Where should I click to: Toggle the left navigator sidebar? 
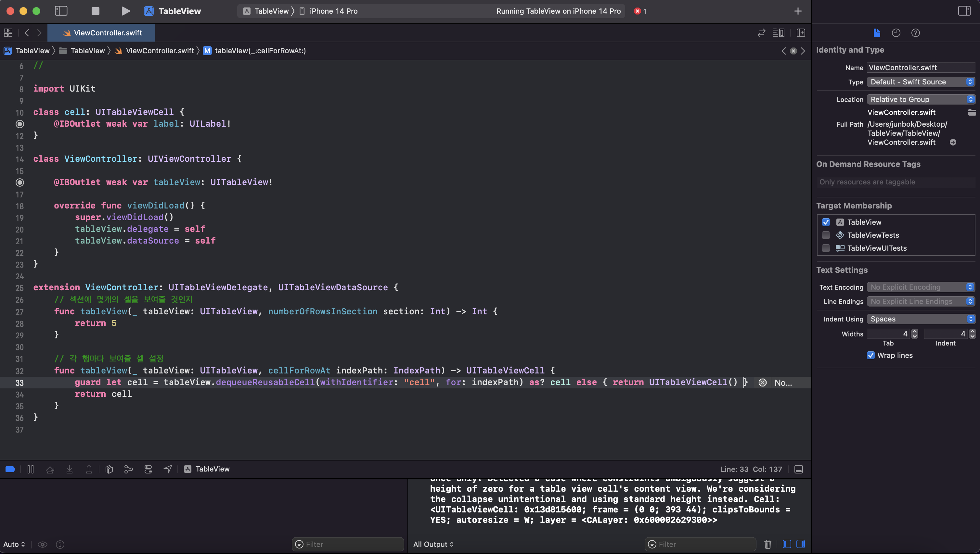[x=61, y=11]
